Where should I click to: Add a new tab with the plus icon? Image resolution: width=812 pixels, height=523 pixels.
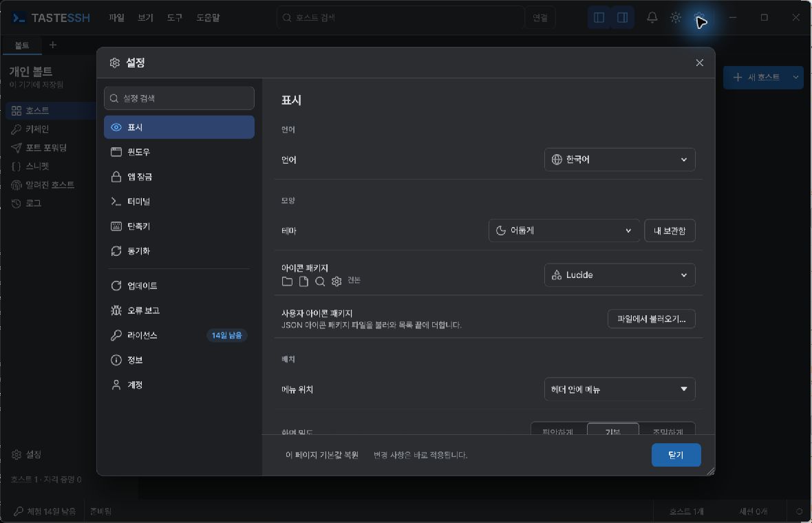click(53, 45)
